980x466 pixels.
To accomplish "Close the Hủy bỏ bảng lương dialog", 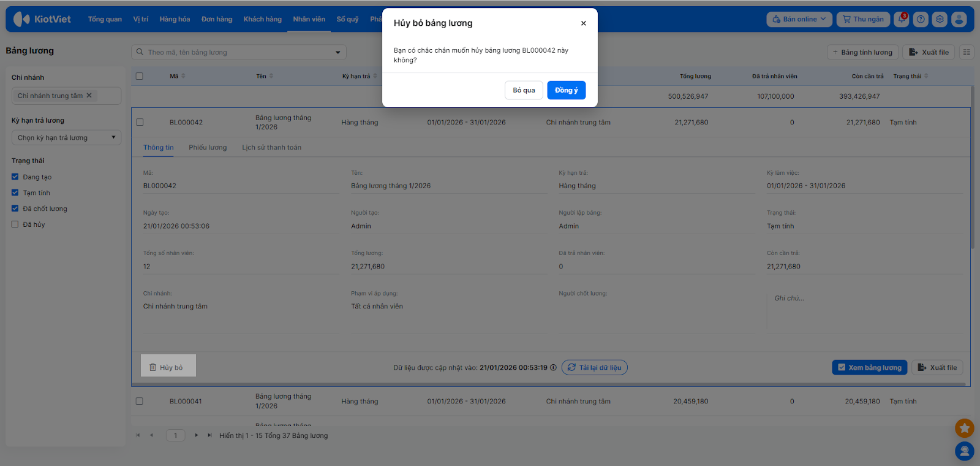I will (584, 23).
